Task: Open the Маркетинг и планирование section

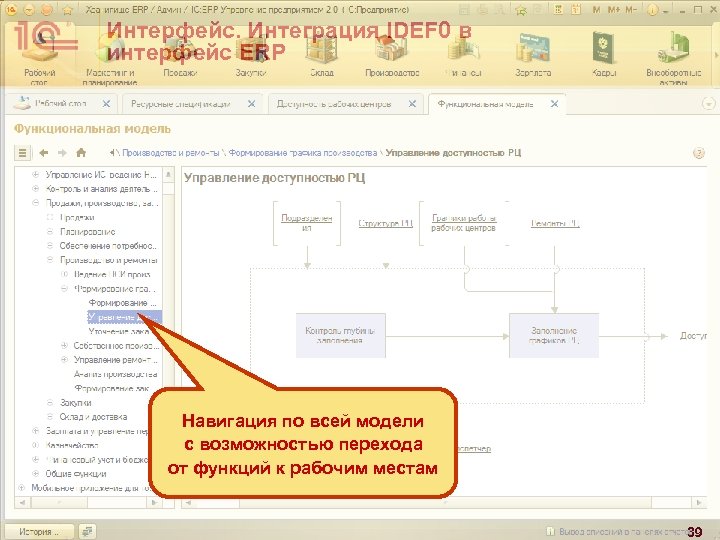Action: [x=110, y=57]
